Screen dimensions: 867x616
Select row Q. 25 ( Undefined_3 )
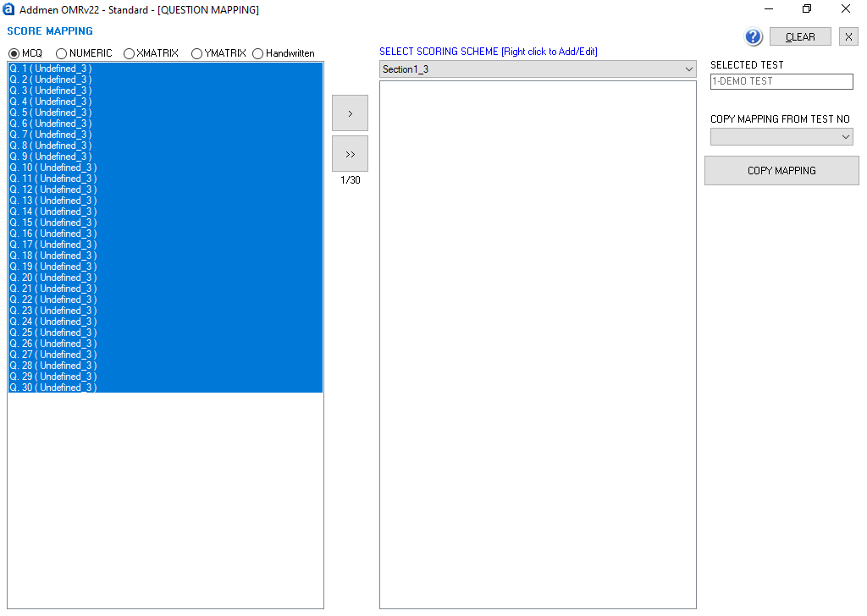(x=165, y=333)
